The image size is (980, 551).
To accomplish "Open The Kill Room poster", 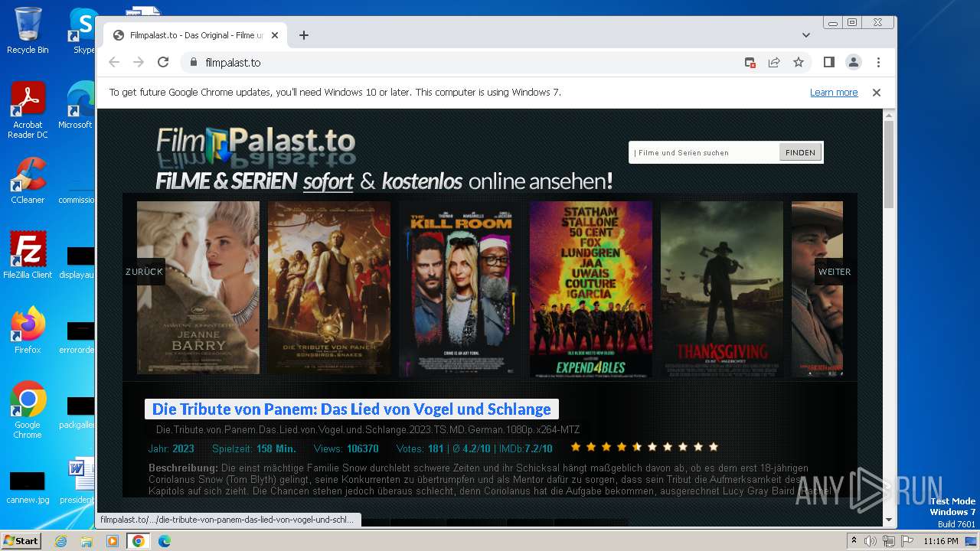I will (460, 289).
